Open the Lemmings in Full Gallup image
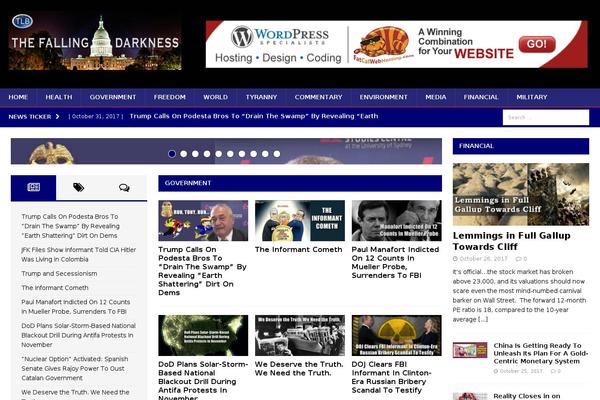This screenshot has width=600, height=400. point(521,194)
